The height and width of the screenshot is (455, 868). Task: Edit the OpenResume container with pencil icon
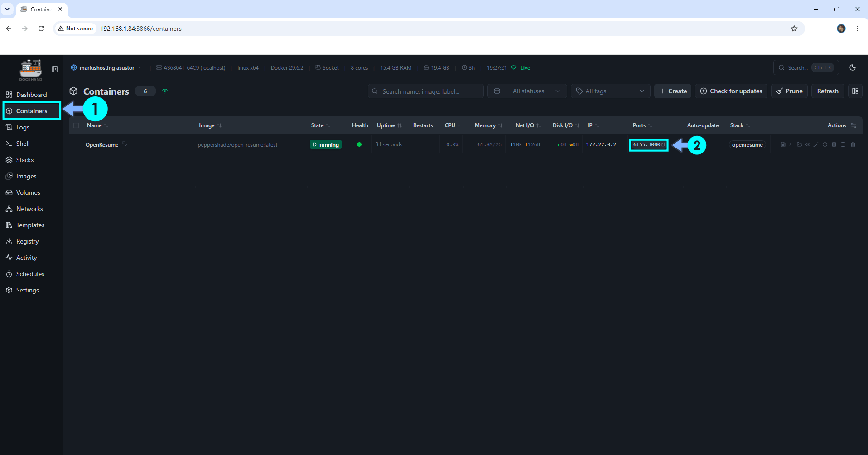pyautogui.click(x=816, y=144)
